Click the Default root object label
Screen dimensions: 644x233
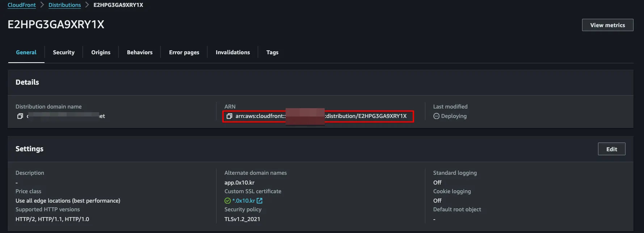pyautogui.click(x=457, y=209)
